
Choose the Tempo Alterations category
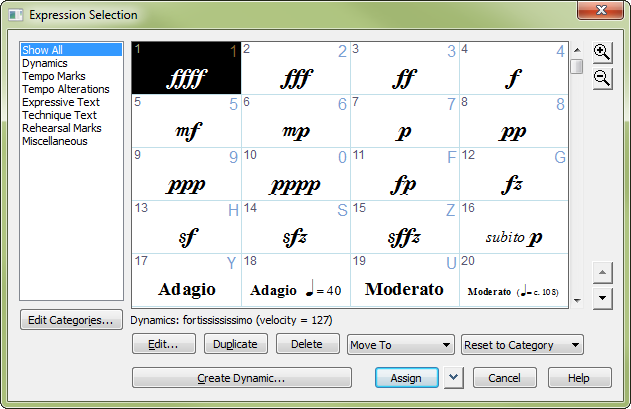point(71,89)
